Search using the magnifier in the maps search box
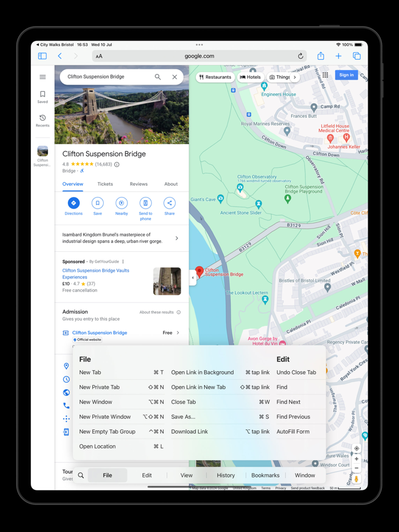This screenshot has height=532, width=399. (x=158, y=77)
